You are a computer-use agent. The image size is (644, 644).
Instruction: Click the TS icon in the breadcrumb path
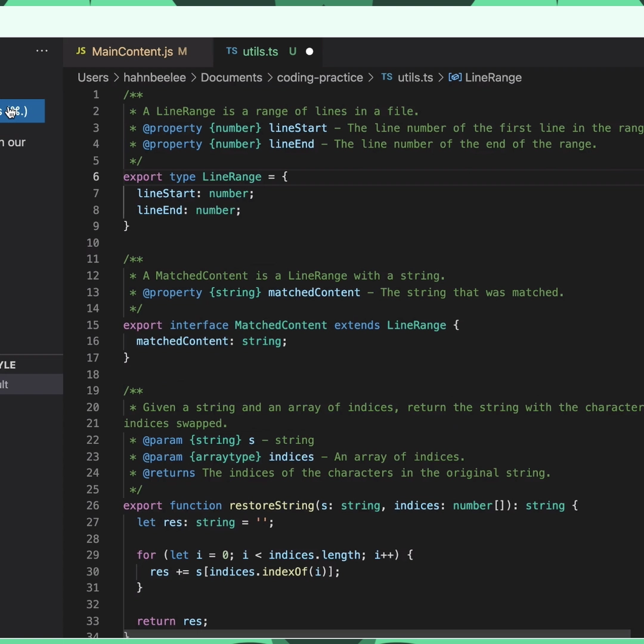click(387, 77)
